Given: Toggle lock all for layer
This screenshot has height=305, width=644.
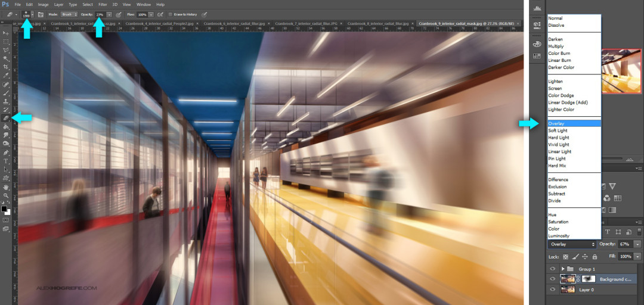Looking at the screenshot, I should 595,257.
